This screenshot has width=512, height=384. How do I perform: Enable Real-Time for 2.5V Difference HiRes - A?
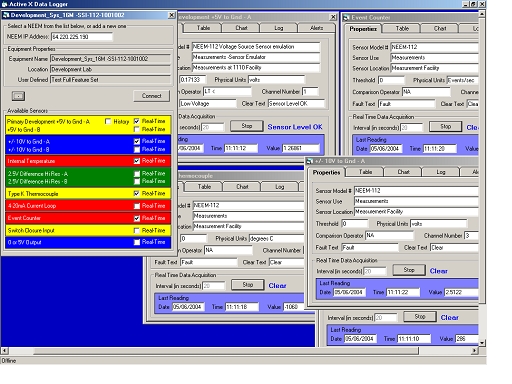coord(137,174)
